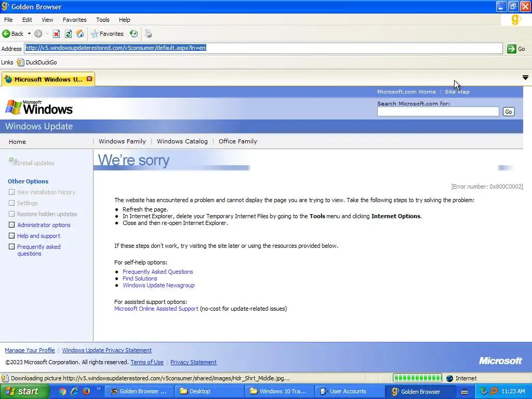This screenshot has height=399, width=532.
Task: Open the Back history dropdown arrow
Action: (29, 34)
